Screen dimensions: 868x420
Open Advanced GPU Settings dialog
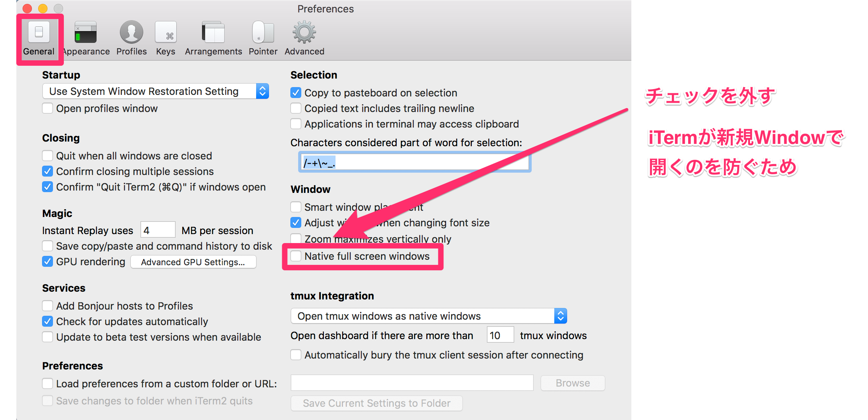(x=193, y=262)
